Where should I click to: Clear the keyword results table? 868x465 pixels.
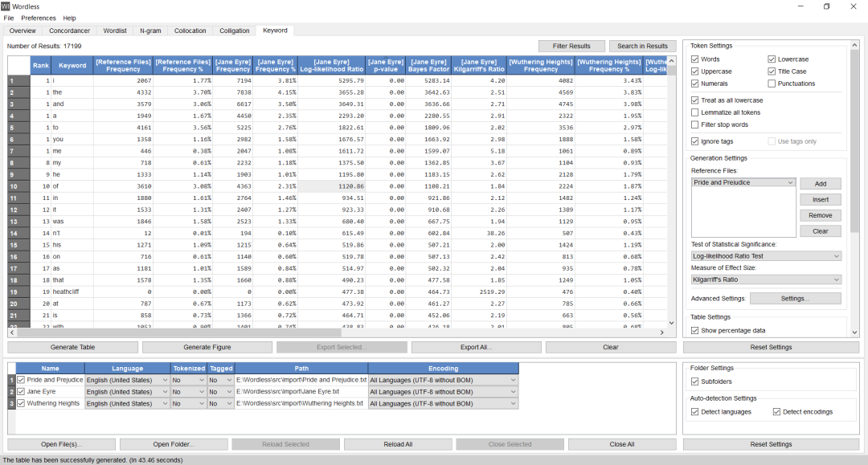tap(611, 347)
